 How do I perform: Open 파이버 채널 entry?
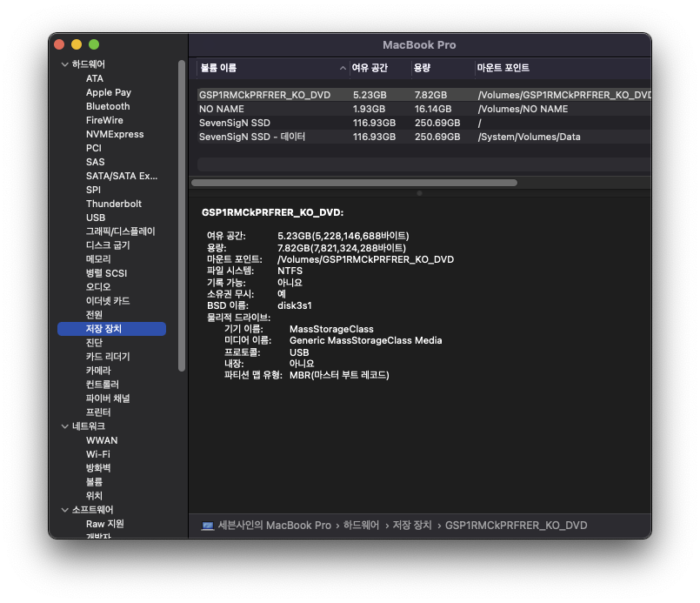tap(108, 399)
